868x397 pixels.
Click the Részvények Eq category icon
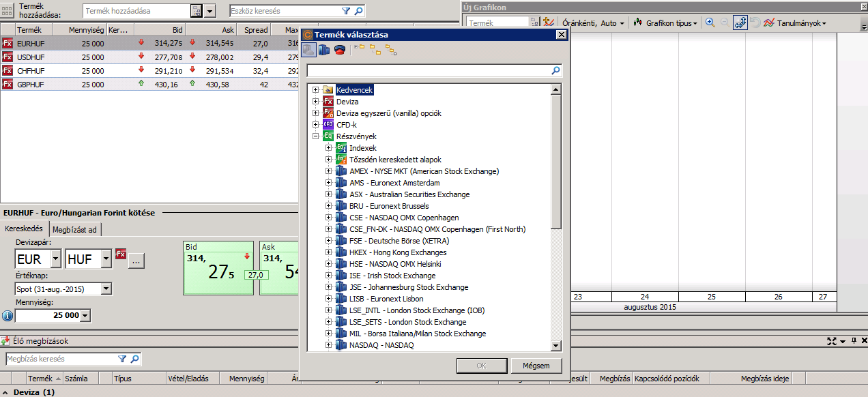(328, 136)
